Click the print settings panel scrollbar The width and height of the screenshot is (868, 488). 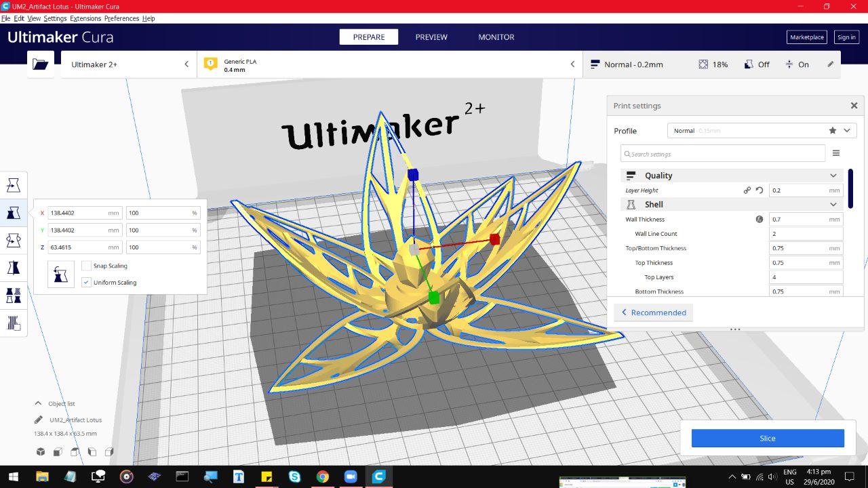tap(850, 189)
